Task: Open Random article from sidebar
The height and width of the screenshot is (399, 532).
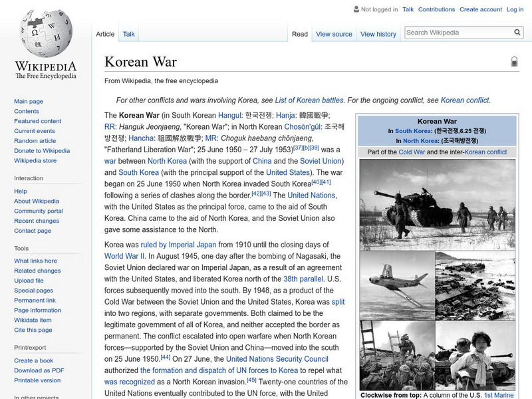Action: (x=35, y=141)
